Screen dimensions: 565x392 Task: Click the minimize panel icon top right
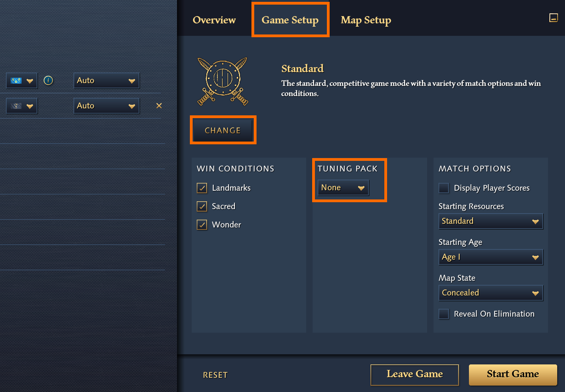554,18
